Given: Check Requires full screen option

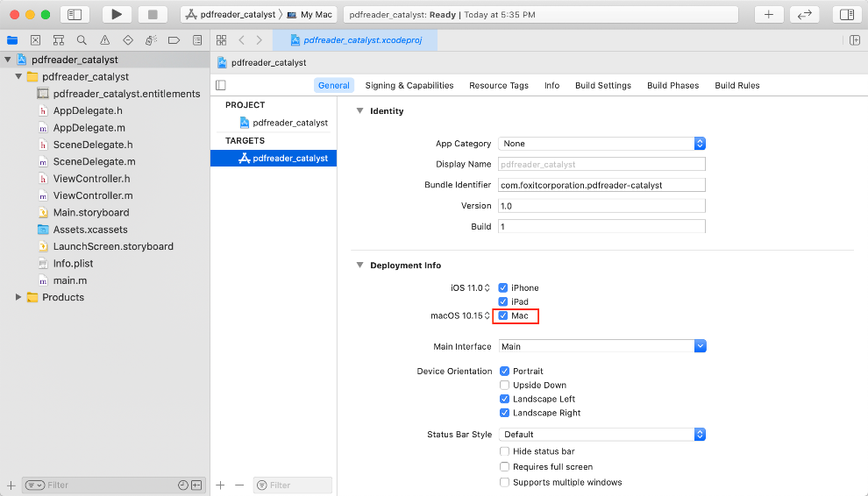Looking at the screenshot, I should click(504, 467).
